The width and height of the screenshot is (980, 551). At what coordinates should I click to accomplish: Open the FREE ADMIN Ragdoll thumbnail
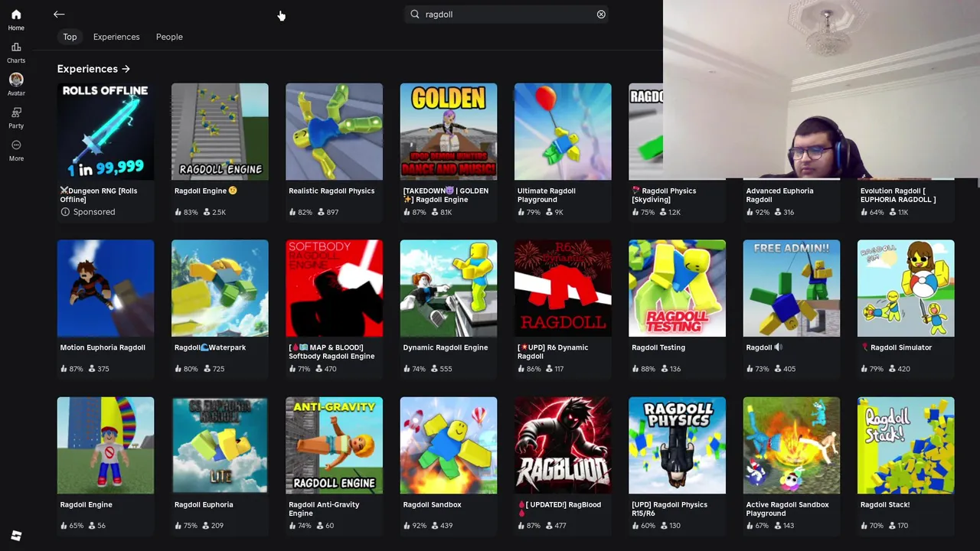(x=791, y=289)
